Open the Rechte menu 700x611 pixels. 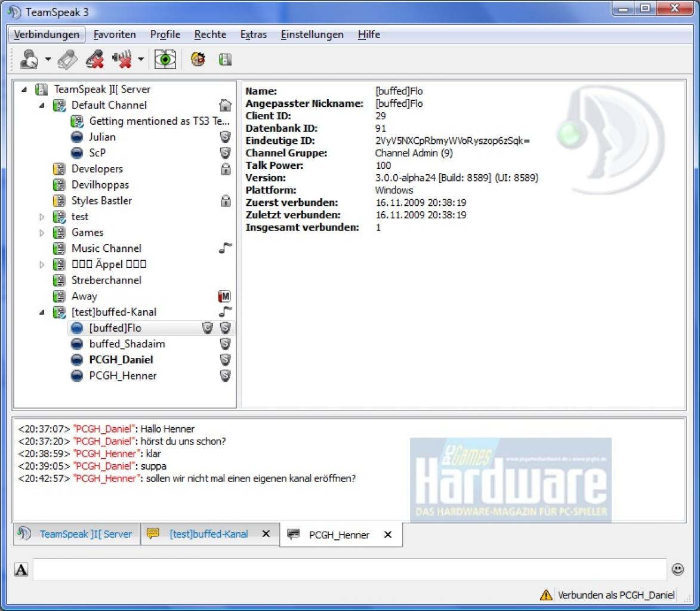(x=210, y=35)
